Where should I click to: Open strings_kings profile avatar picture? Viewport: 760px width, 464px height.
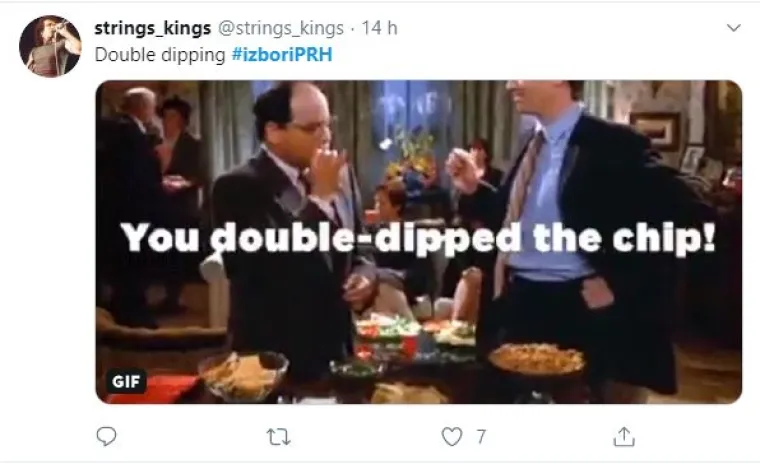[x=50, y=46]
